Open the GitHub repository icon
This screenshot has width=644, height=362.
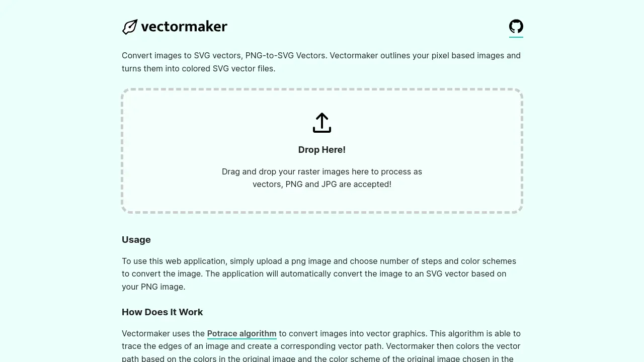(x=516, y=26)
